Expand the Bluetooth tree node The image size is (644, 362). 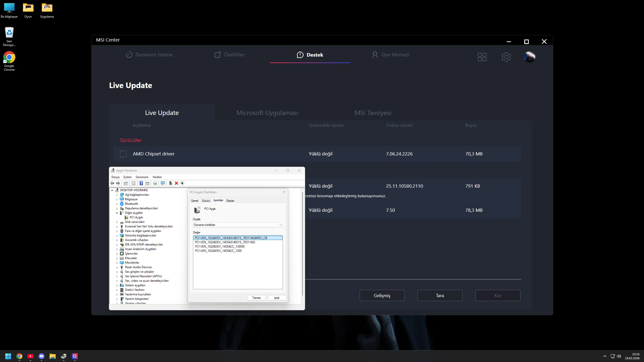[117, 204]
